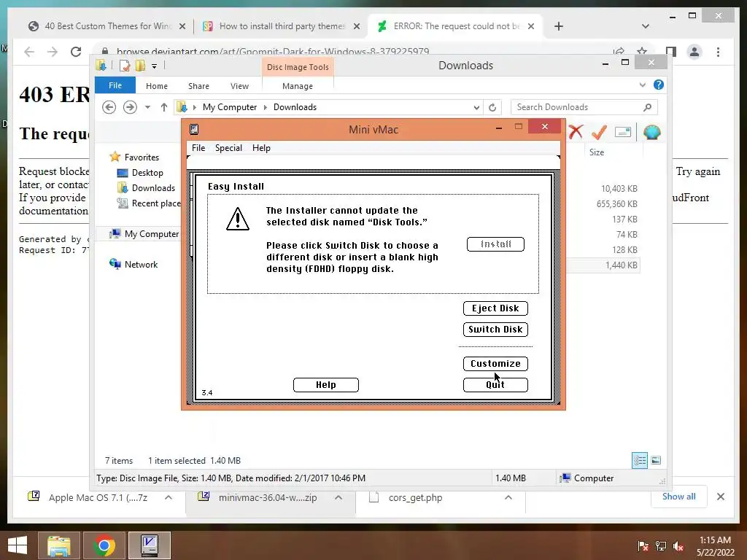Viewport: 747px width, 560px height.
Task: Select Favorites in the navigation pane
Action: pos(142,157)
